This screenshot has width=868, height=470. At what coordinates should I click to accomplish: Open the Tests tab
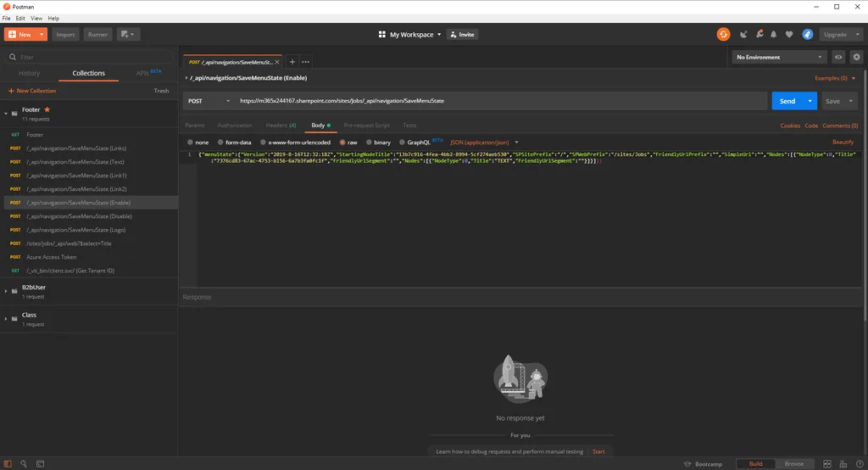pyautogui.click(x=409, y=126)
